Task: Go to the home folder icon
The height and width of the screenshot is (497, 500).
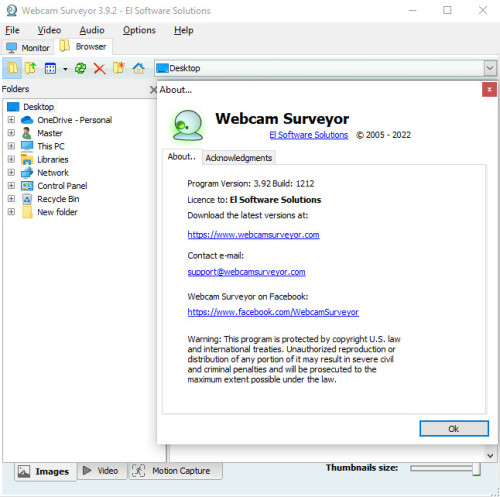Action: pyautogui.click(x=138, y=69)
